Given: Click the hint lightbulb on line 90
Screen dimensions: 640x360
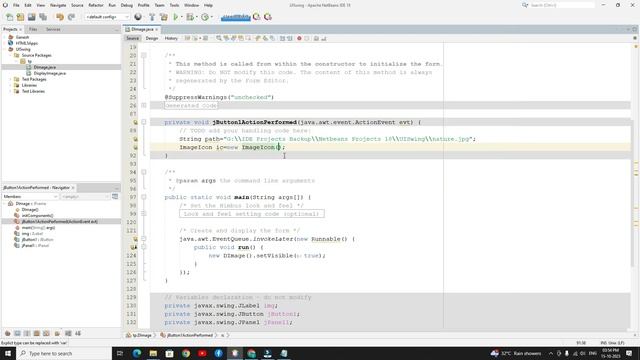Looking at the screenshot, I should tap(136, 139).
